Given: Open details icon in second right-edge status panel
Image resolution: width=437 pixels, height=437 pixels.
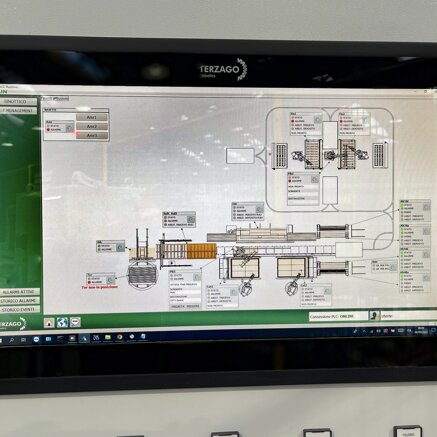Looking at the screenshot, I should (426, 231).
